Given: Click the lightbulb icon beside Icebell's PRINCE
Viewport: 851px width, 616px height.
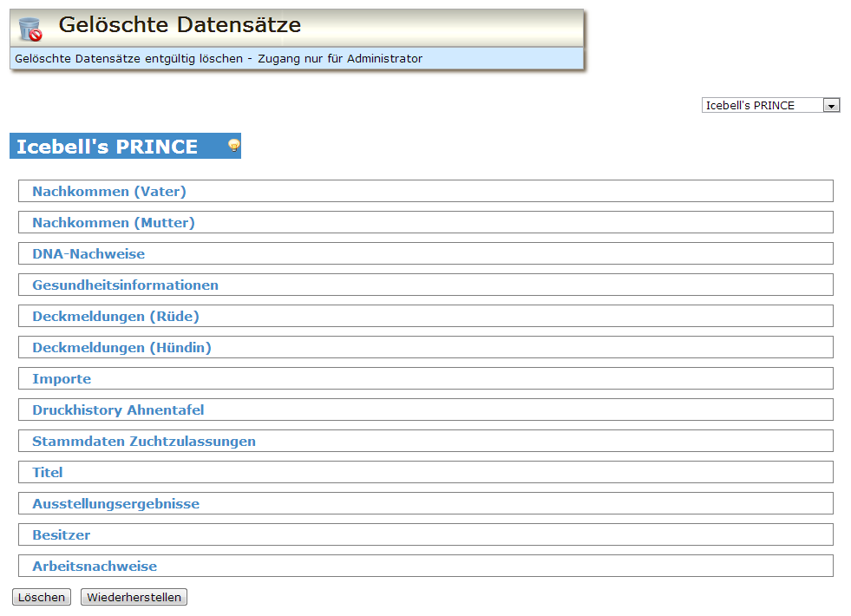Looking at the screenshot, I should click(x=233, y=146).
